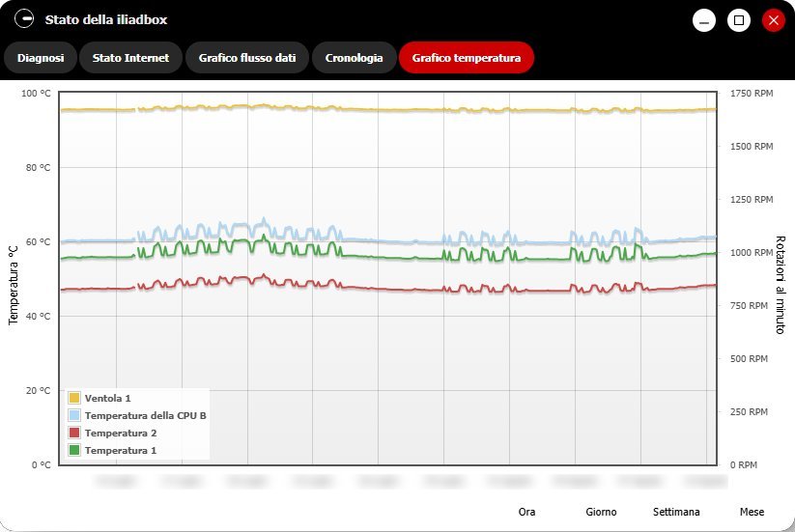Select the Grafico temperatura tab
This screenshot has height=532, width=795.
(x=467, y=58)
